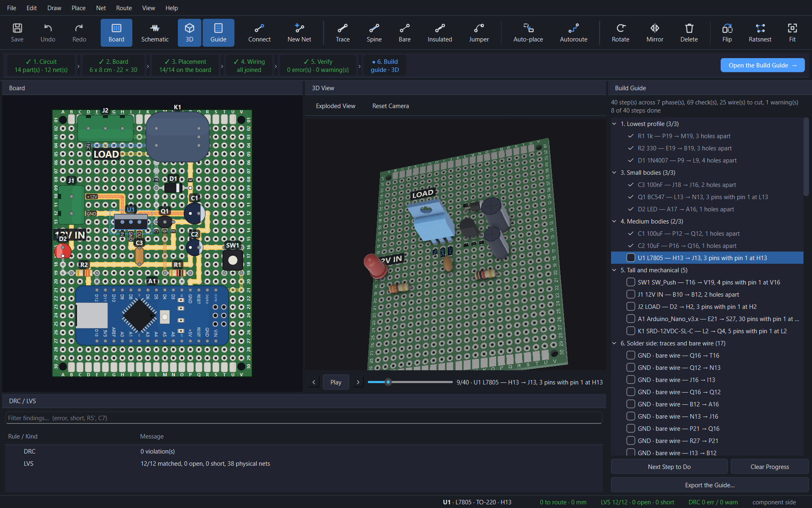
Task: Pick the Bare wire tool
Action: tap(404, 33)
